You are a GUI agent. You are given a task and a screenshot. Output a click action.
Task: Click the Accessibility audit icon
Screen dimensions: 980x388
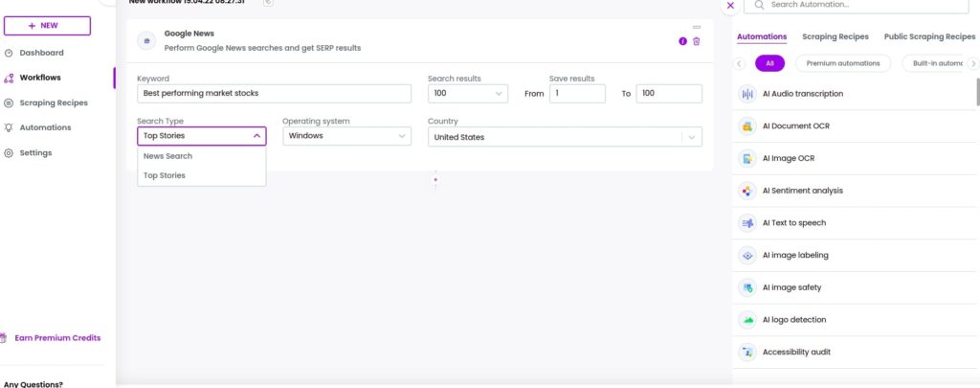click(747, 353)
